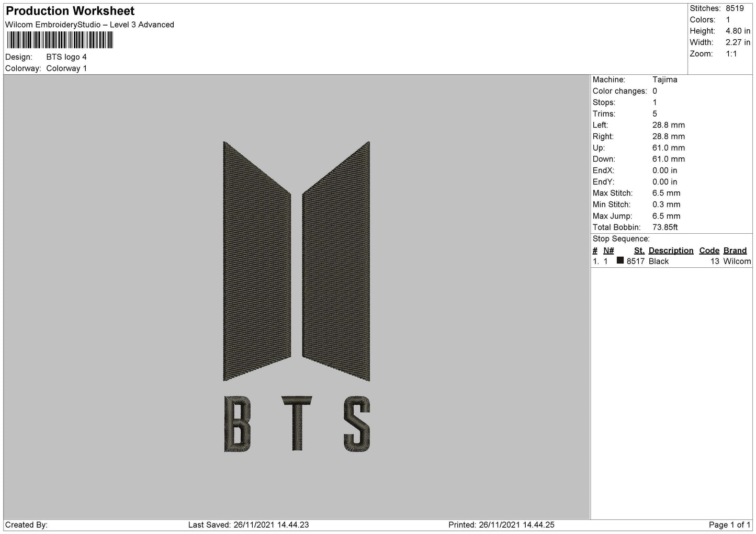The image size is (756, 534).
Task: Click the embroidered letter T
Action: tap(297, 424)
